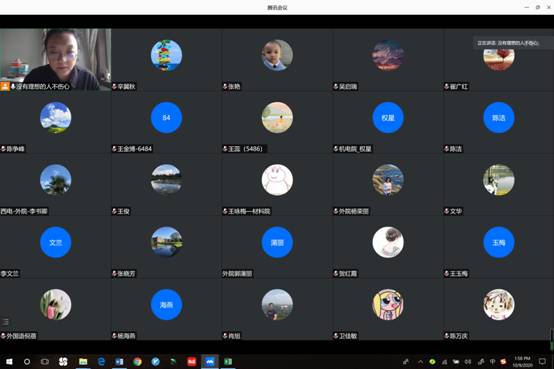Click Tencent Meeting icon on taskbar
The width and height of the screenshot is (554, 369).
coord(210,362)
